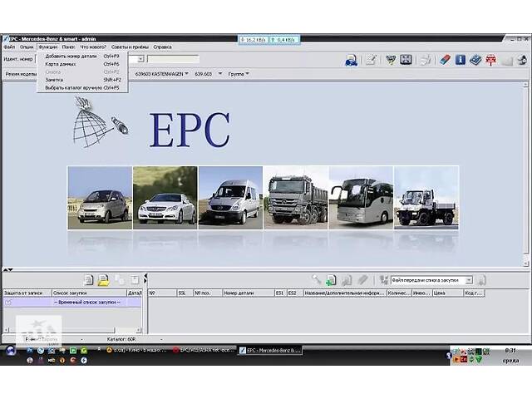
Task: Click the greyed pencil icon in parts toolbar
Action: (362, 280)
